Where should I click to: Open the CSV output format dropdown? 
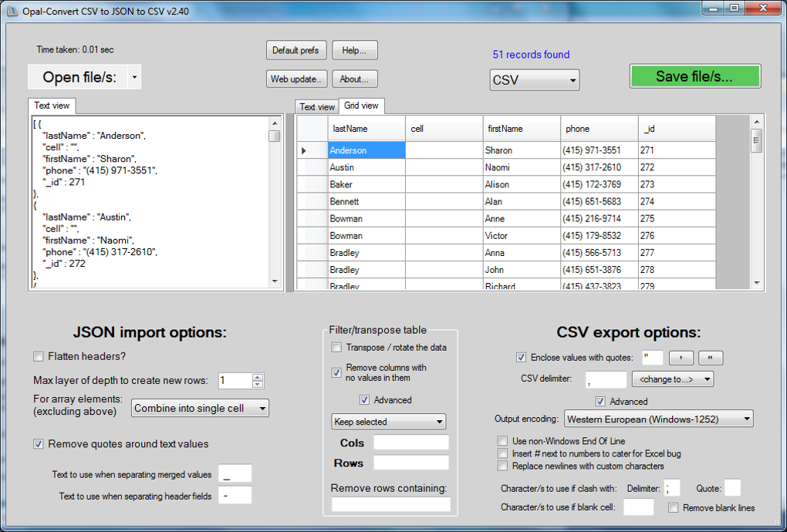click(x=535, y=80)
